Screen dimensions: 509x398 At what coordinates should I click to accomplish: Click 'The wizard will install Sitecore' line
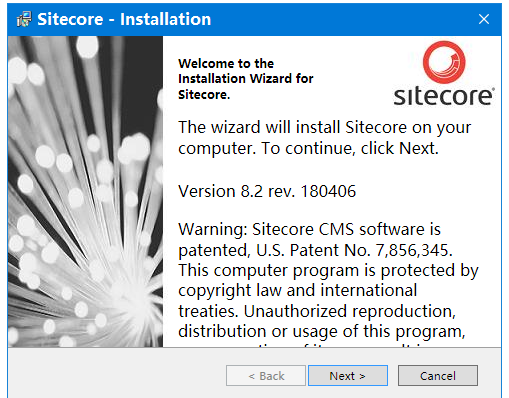pyautogui.click(x=293, y=127)
